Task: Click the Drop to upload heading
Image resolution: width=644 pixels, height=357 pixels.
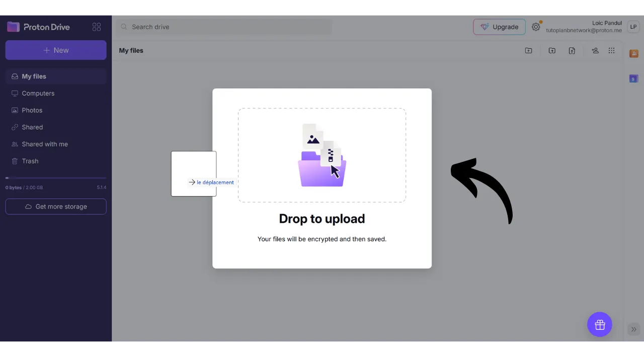Action: 322,219
